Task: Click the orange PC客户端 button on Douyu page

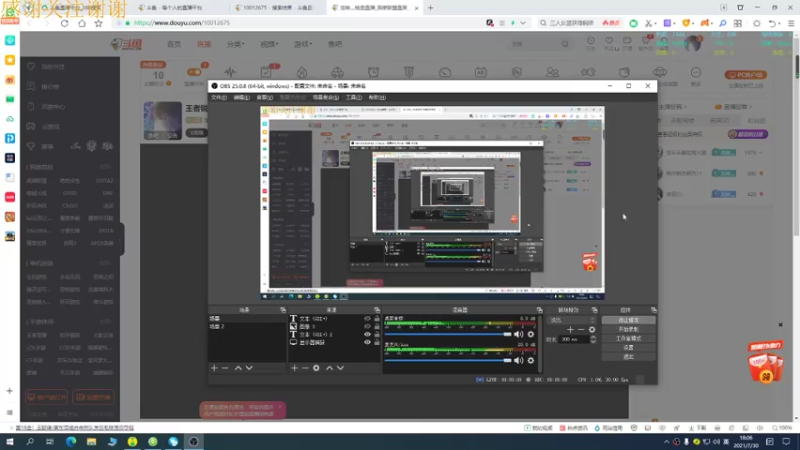Action: coord(745,75)
